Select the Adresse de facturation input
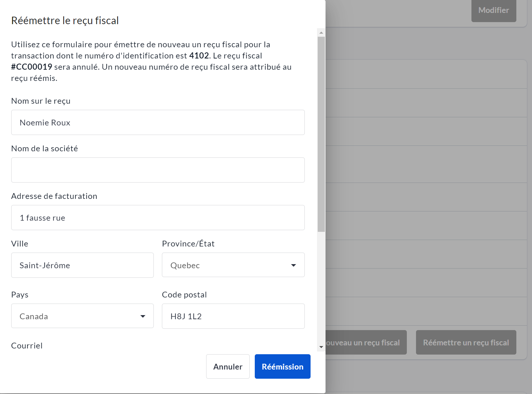Image resolution: width=532 pixels, height=394 pixels. (x=158, y=218)
